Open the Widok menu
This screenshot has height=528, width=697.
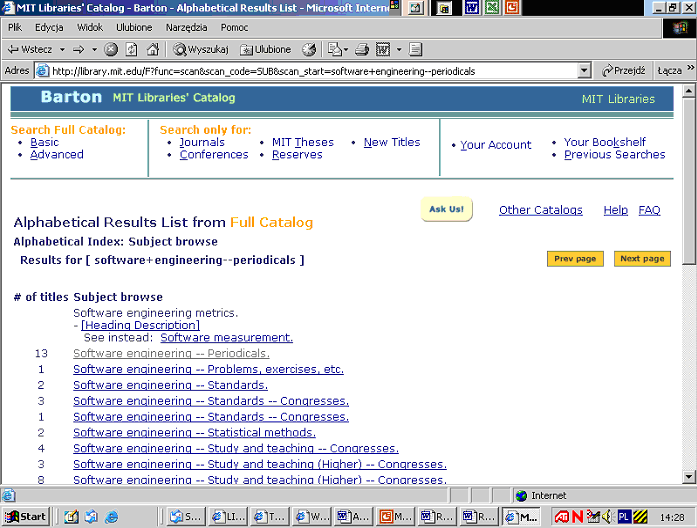tap(90, 27)
